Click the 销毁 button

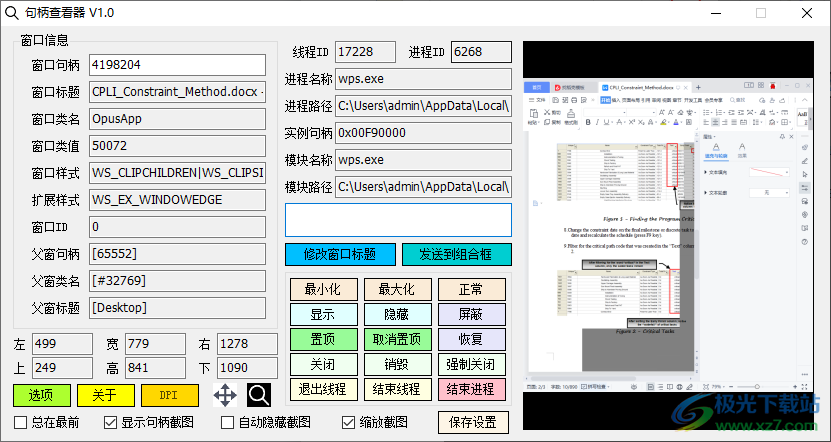pos(397,364)
